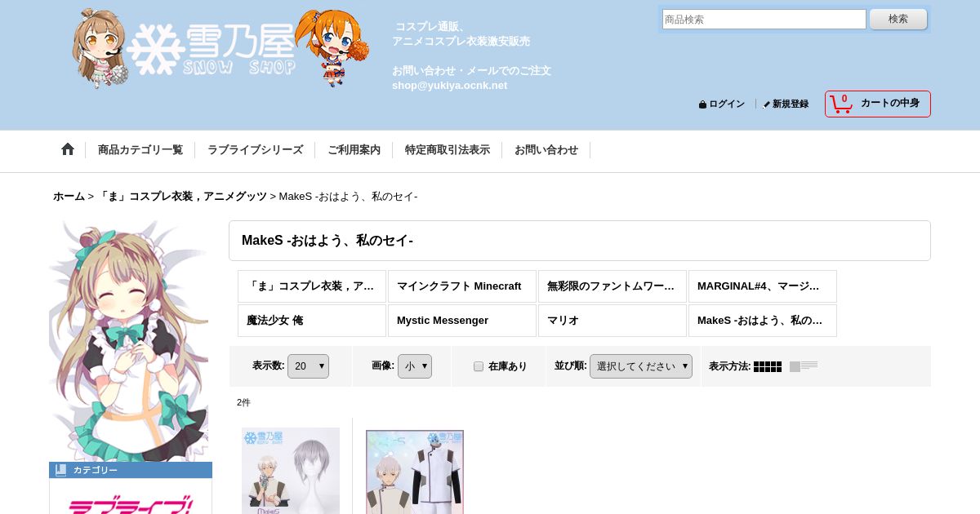This screenshot has height=514, width=980.
Task: Open the 並び順 sort dropdown
Action: (641, 366)
